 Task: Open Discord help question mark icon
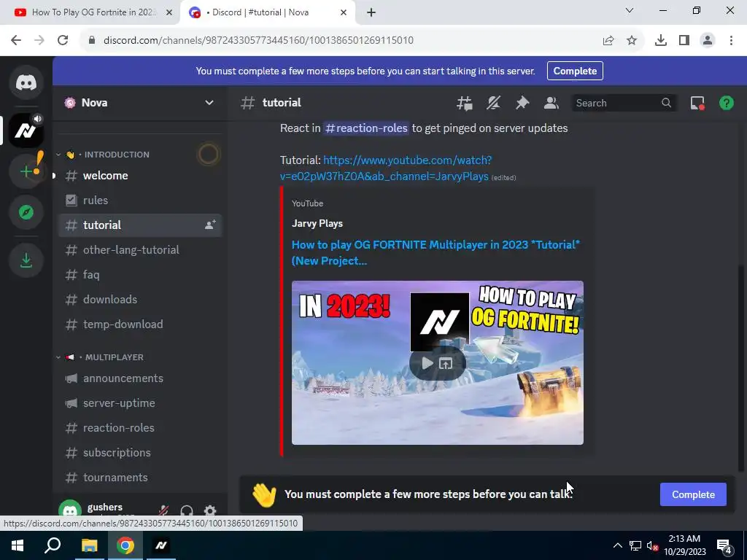727,103
